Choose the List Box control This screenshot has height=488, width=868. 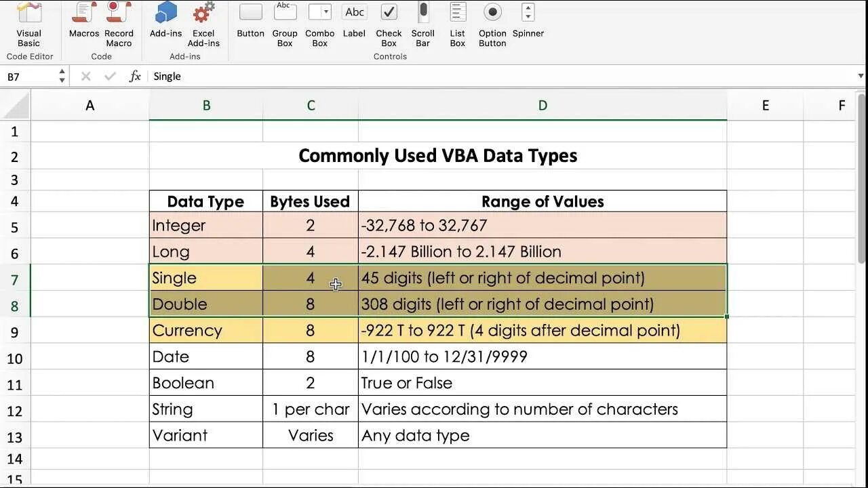pyautogui.click(x=458, y=24)
